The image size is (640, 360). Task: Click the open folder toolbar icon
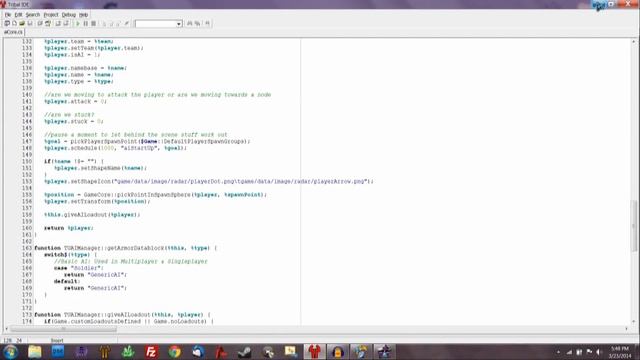click(22, 24)
